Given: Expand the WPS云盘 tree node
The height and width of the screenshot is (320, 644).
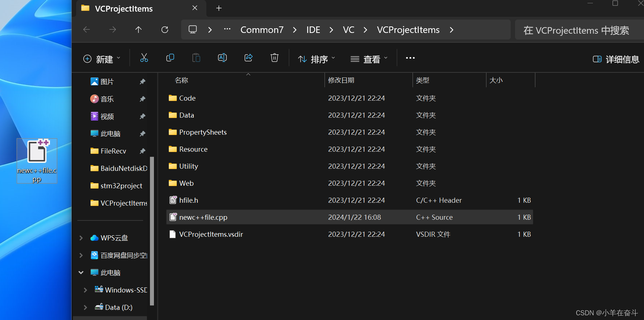Looking at the screenshot, I should [81, 238].
